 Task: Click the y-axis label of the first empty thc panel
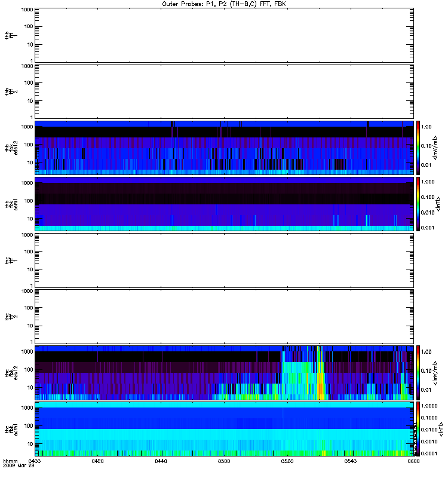click(11, 261)
